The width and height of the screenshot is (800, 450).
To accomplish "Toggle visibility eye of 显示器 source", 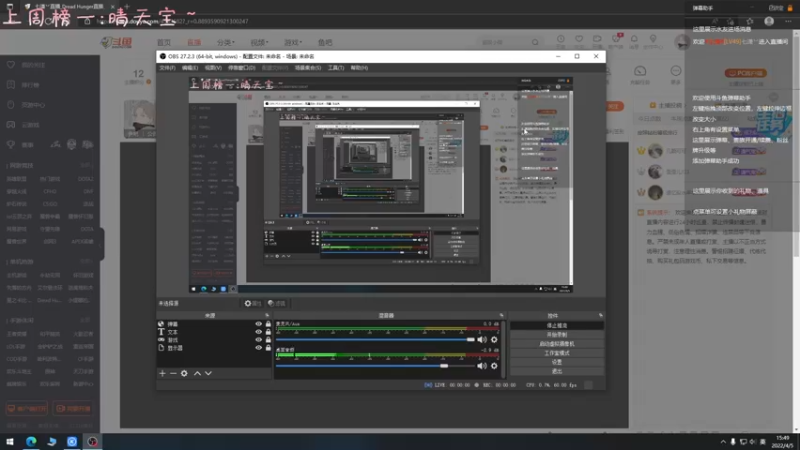I will pos(258,348).
